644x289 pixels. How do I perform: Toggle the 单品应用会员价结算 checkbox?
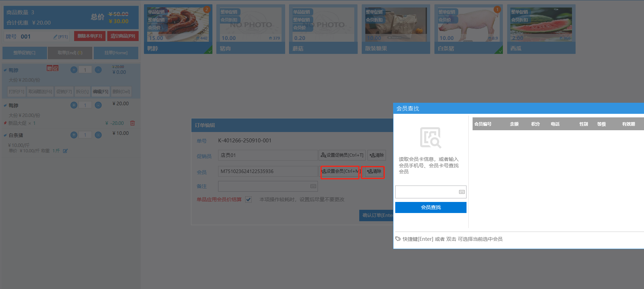point(248,199)
